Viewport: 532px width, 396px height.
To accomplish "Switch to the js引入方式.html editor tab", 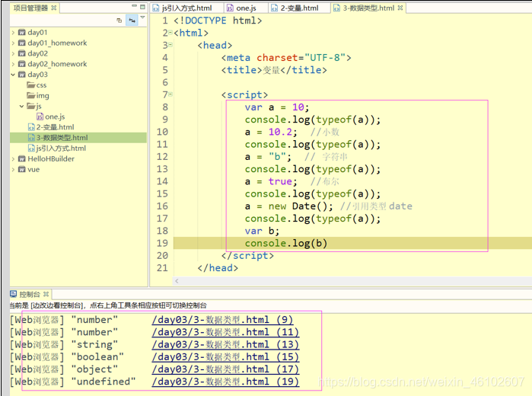I will tap(186, 8).
